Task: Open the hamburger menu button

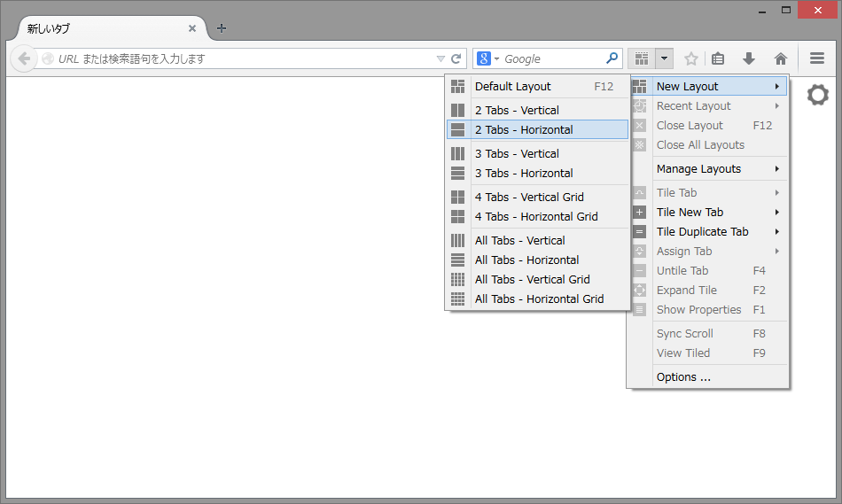Action: (x=817, y=58)
